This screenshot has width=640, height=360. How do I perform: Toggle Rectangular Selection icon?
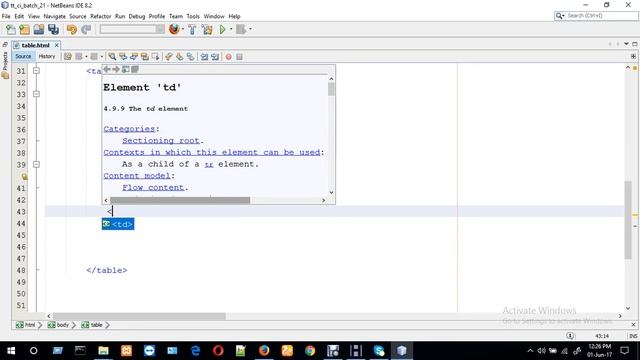coord(156,57)
